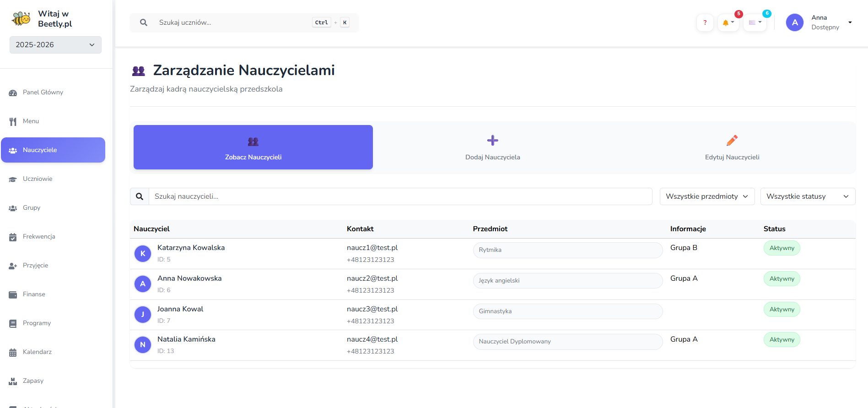Click the Nauczyciel Dyplomowany subject field
The image size is (868, 408).
[568, 342]
